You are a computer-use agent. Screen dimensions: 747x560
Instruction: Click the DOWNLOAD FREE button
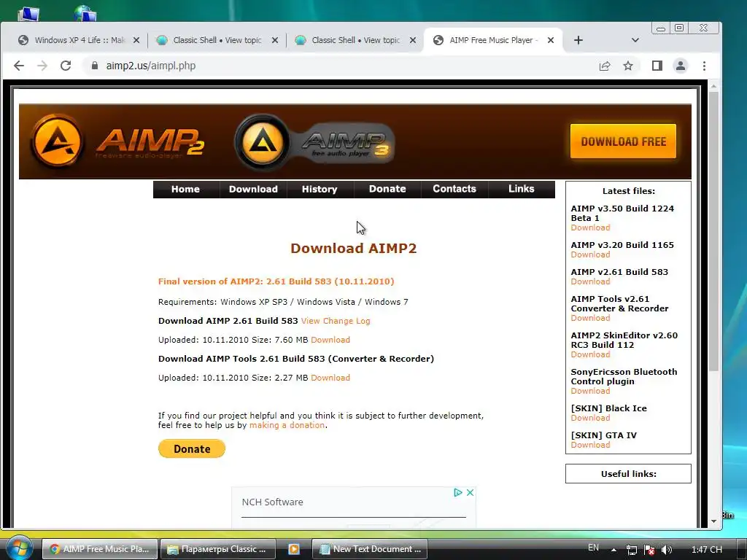click(x=623, y=141)
